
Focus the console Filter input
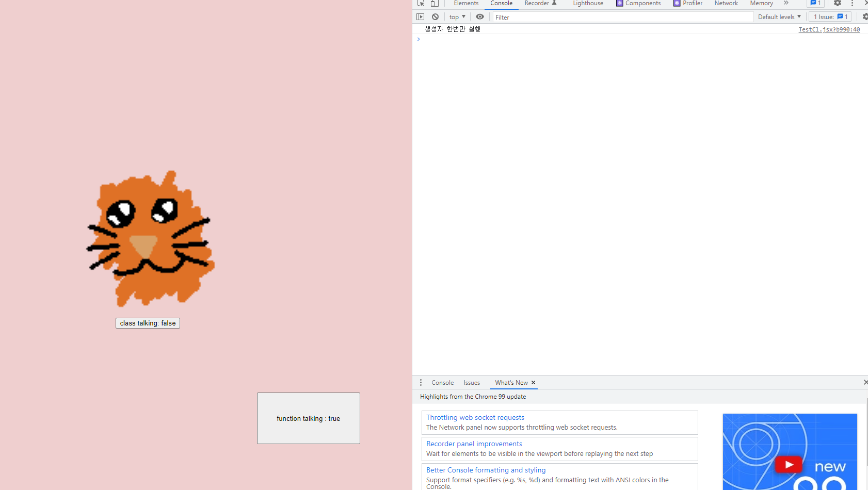[623, 17]
